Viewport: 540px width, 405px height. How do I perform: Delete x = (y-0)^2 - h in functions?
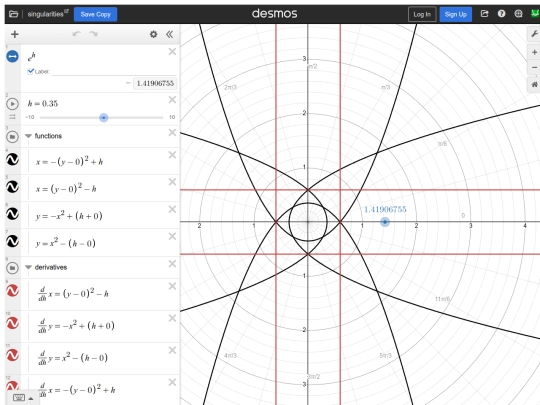tap(172, 182)
